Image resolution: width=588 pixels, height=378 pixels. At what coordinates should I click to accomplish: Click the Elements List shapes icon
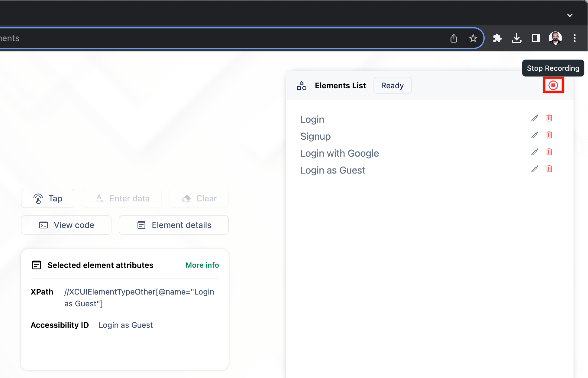[x=302, y=86]
